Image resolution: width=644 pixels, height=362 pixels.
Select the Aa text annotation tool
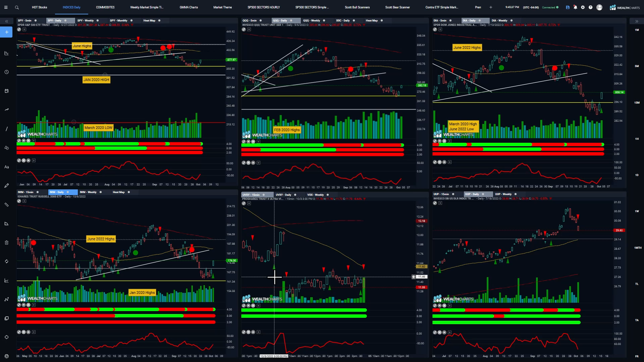click(6, 167)
